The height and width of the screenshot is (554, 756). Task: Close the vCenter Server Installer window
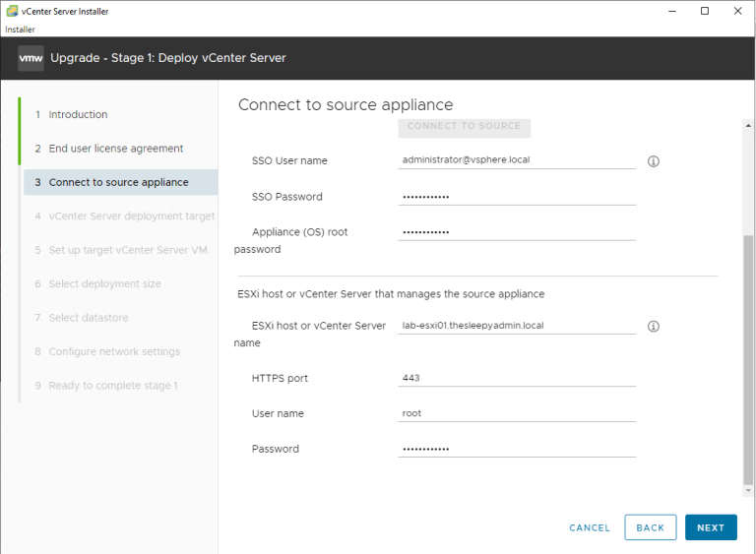click(x=737, y=11)
